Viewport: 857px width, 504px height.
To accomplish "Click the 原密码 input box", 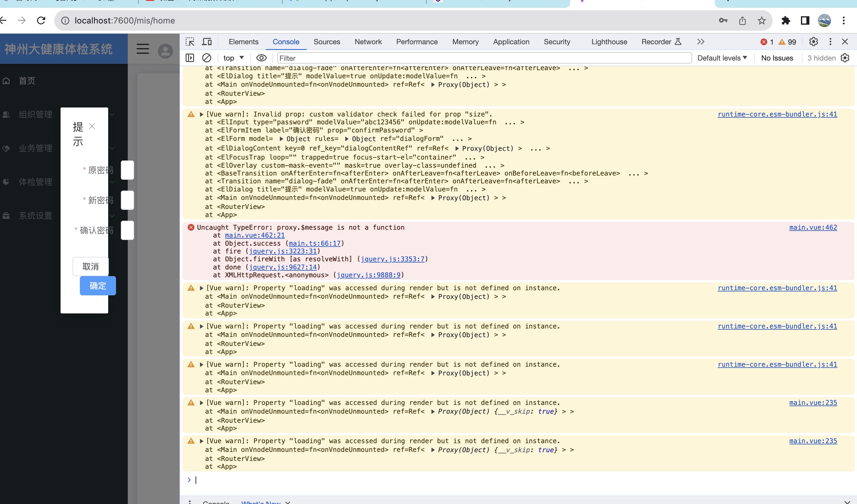I will pyautogui.click(x=127, y=170).
